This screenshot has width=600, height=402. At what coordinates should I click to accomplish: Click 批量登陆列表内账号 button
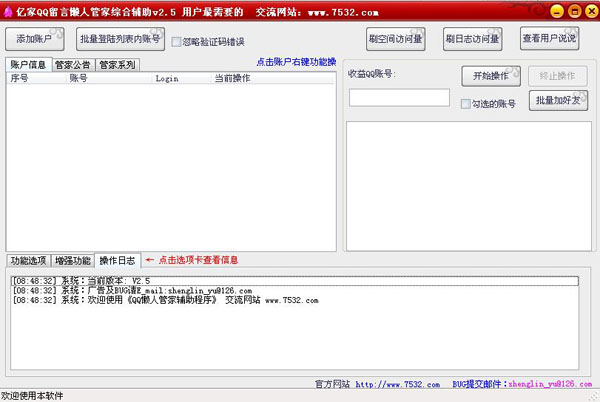120,39
